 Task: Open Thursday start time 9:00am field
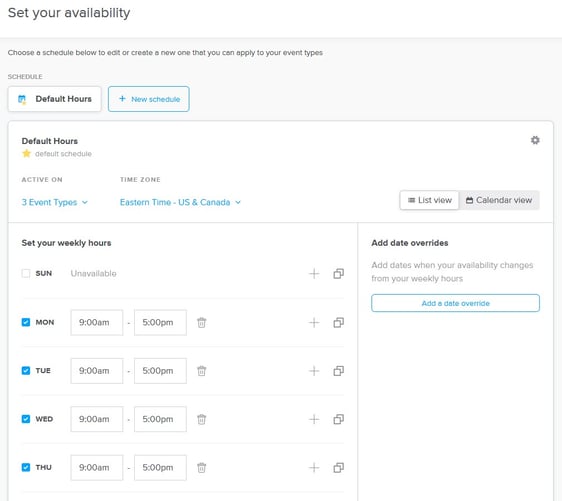(x=97, y=468)
